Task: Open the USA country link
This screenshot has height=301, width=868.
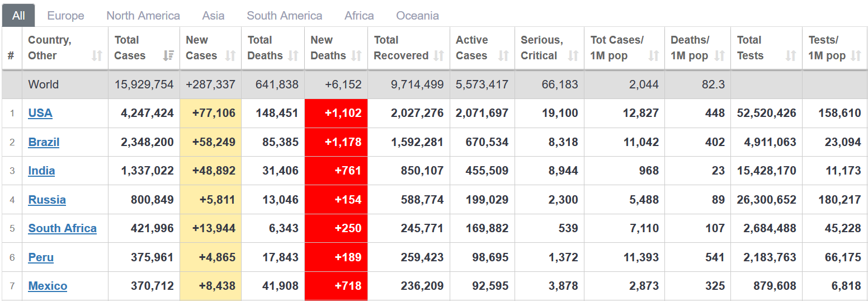Action: (x=40, y=114)
